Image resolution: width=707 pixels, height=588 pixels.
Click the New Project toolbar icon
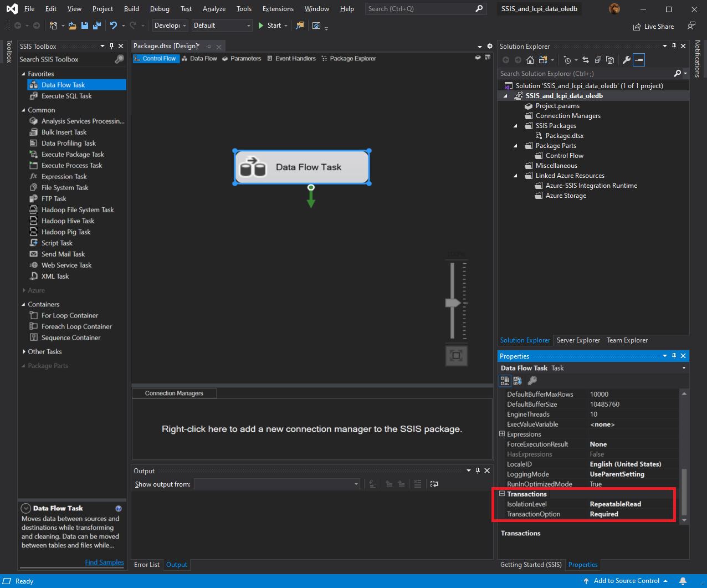[54, 25]
